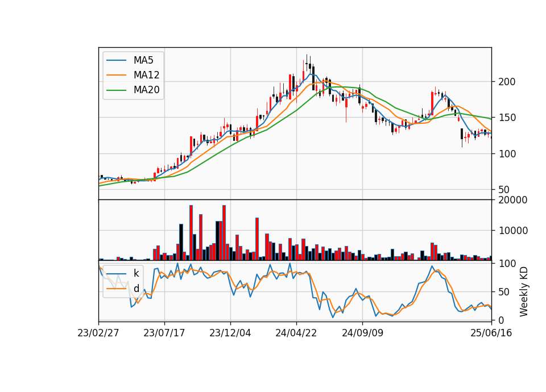Click the 200 price axis tick label
This screenshot has width=546, height=392.
tap(507, 82)
